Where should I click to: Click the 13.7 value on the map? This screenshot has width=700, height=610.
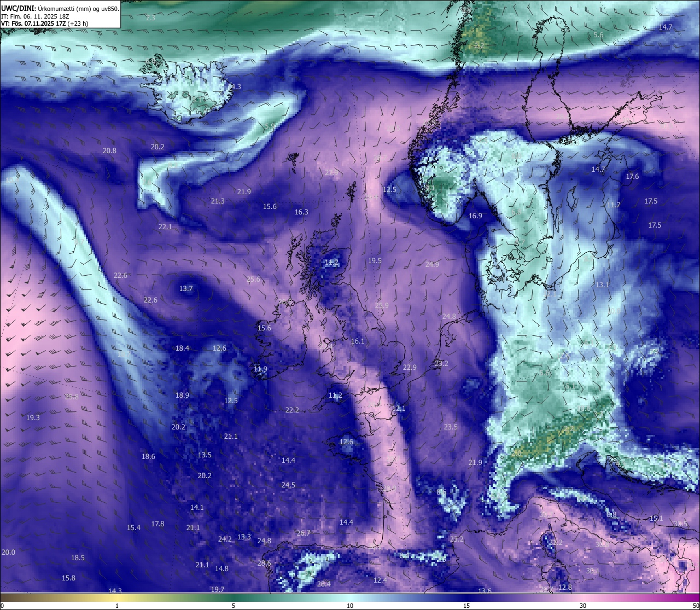[x=186, y=289]
